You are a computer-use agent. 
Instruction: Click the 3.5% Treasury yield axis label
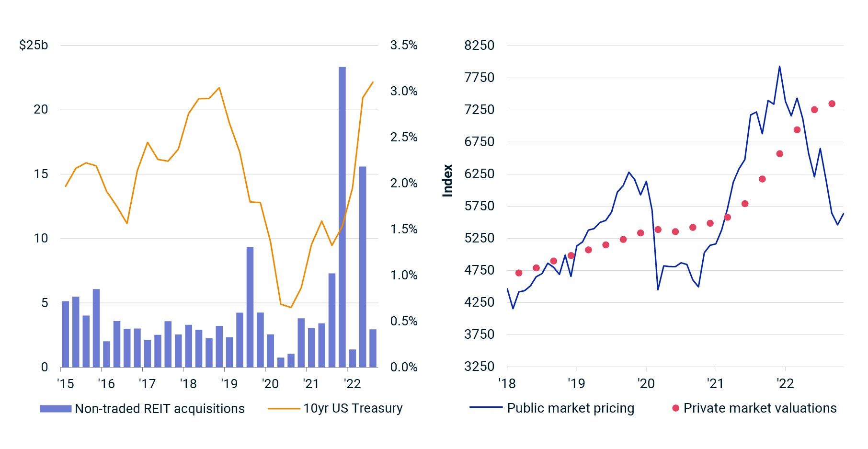coord(404,46)
